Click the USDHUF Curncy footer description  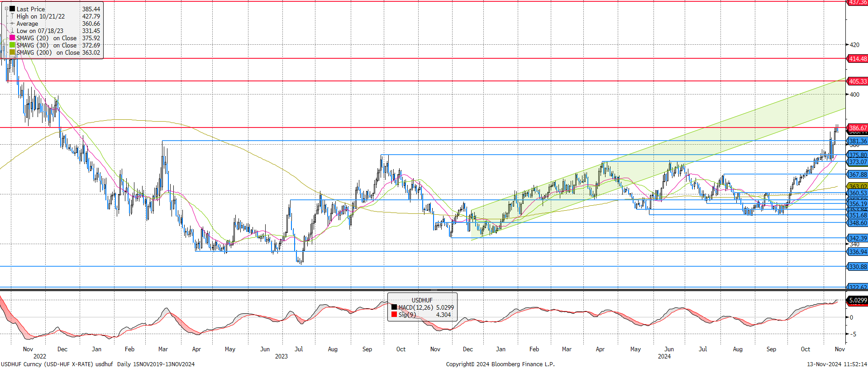(98, 364)
